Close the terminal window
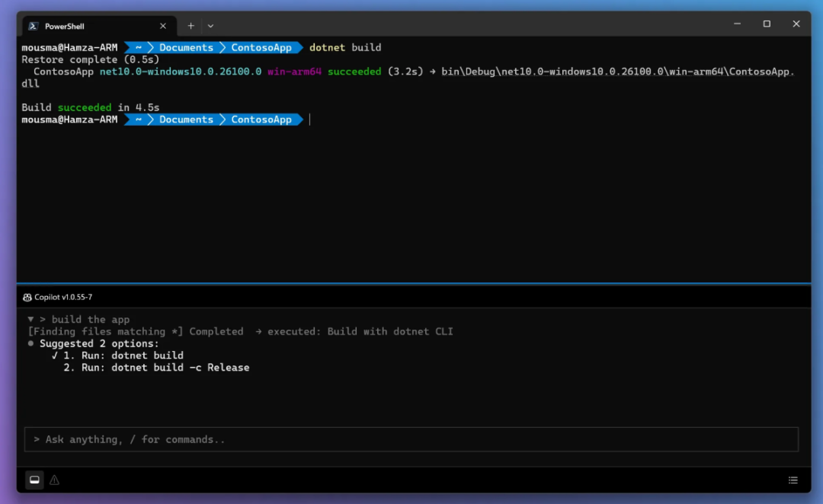Image resolution: width=823 pixels, height=504 pixels. pos(796,24)
